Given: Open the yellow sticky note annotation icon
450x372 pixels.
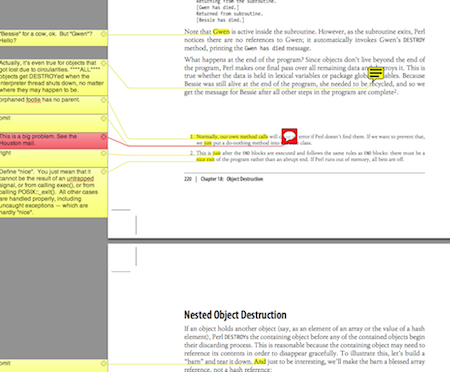Looking at the screenshot, I should point(376,73).
